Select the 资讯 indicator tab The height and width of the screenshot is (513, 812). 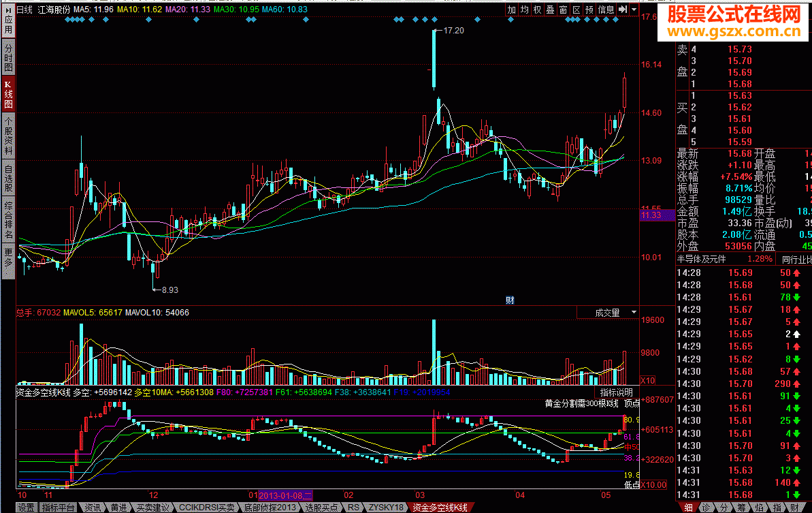(x=93, y=508)
